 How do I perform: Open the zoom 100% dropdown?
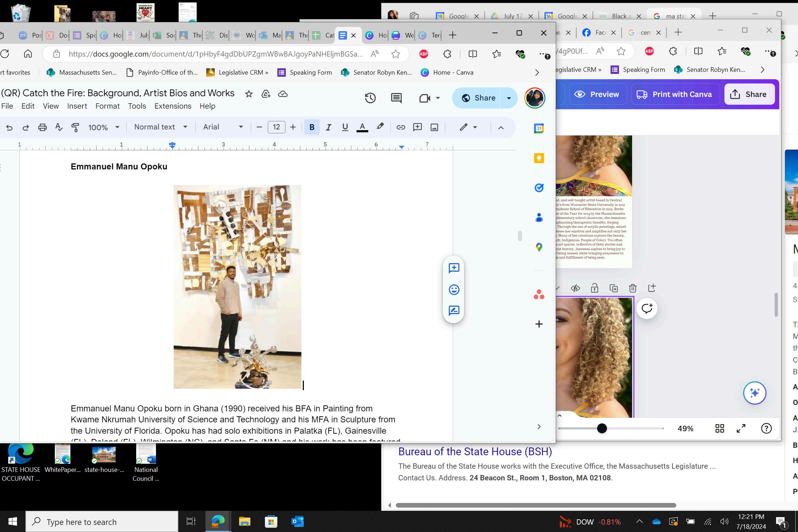(103, 127)
